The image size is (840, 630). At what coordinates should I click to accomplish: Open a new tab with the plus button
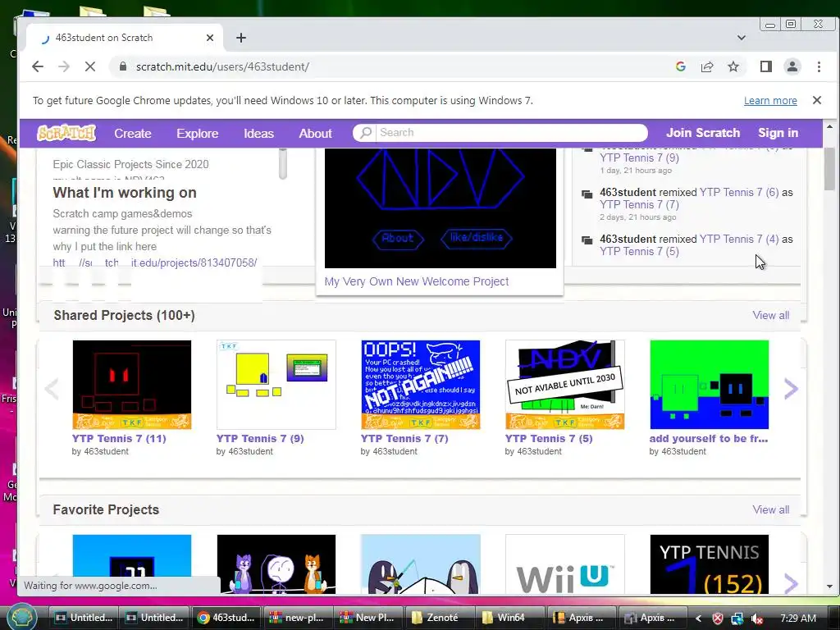(x=241, y=38)
